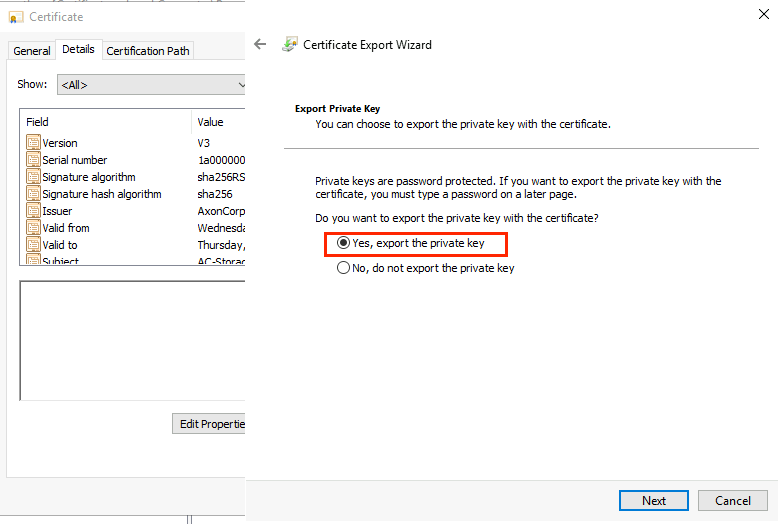Click the Signature hash algorithm field icon
This screenshot has width=778, height=524.
pos(33,194)
